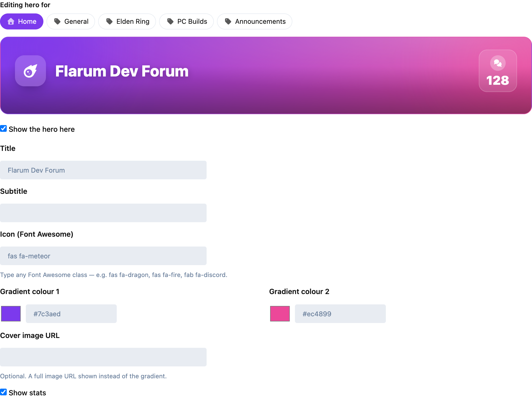This screenshot has height=400, width=532.
Task: Switch to the General tag tab
Action: (71, 21)
